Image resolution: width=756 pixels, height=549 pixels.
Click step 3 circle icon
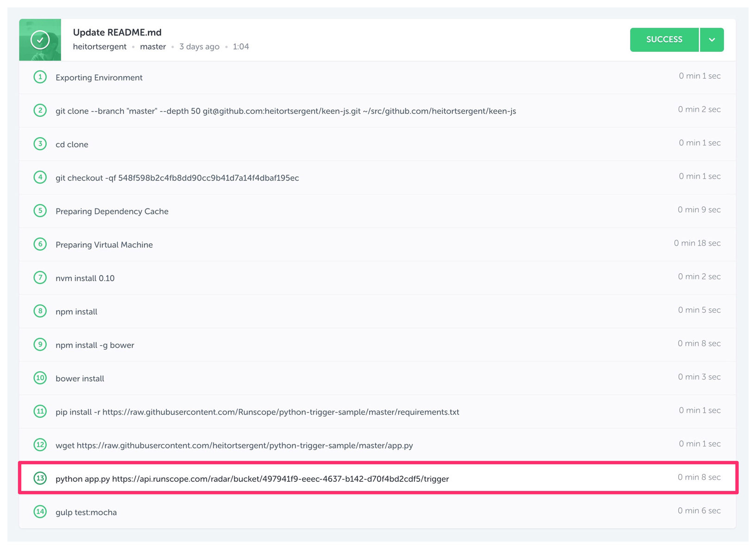click(x=40, y=144)
